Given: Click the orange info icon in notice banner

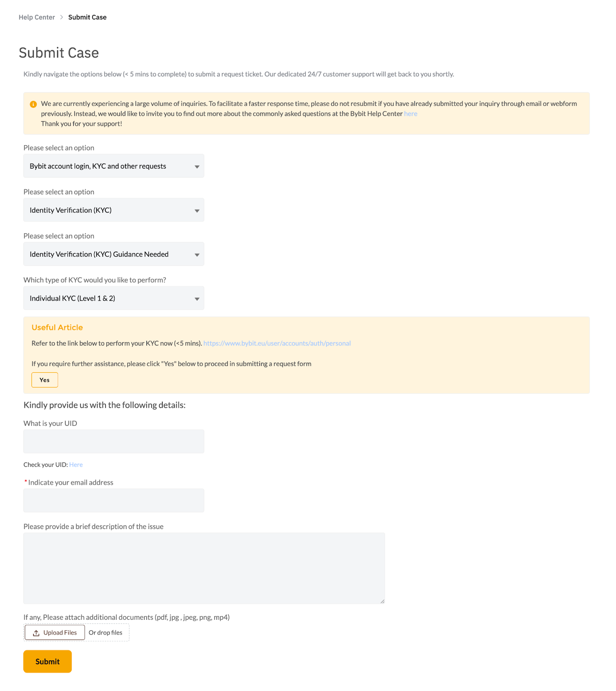Looking at the screenshot, I should [x=33, y=104].
